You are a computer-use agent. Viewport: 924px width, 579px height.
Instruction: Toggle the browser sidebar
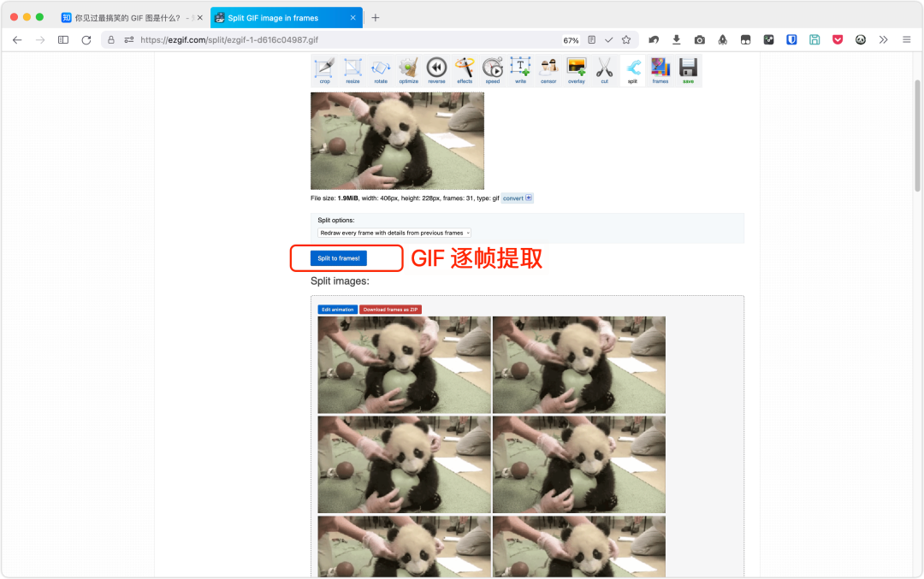click(63, 40)
